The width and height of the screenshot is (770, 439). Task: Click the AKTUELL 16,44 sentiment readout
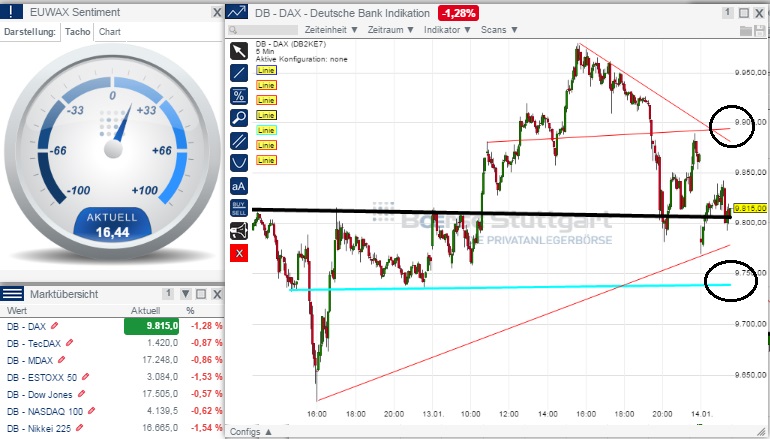112,225
